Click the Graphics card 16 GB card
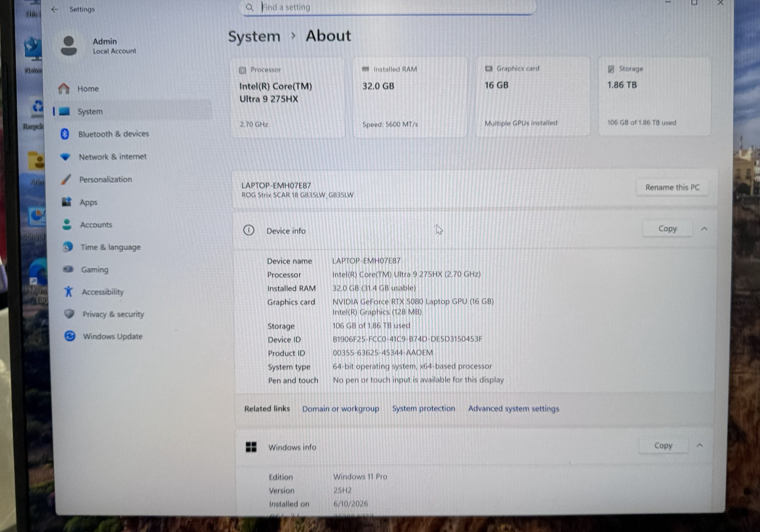This screenshot has width=760, height=532. coord(532,97)
